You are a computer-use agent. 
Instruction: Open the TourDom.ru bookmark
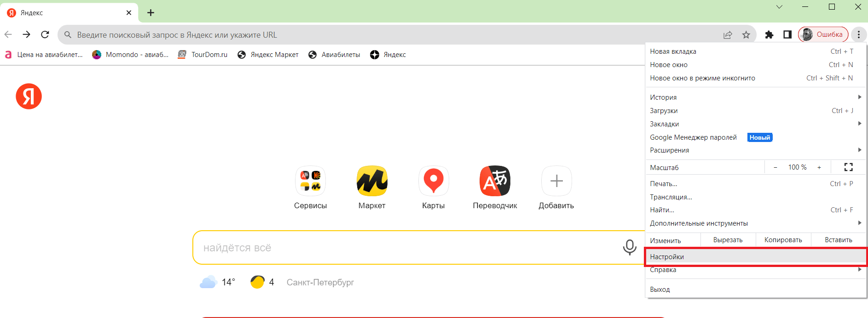pos(203,55)
